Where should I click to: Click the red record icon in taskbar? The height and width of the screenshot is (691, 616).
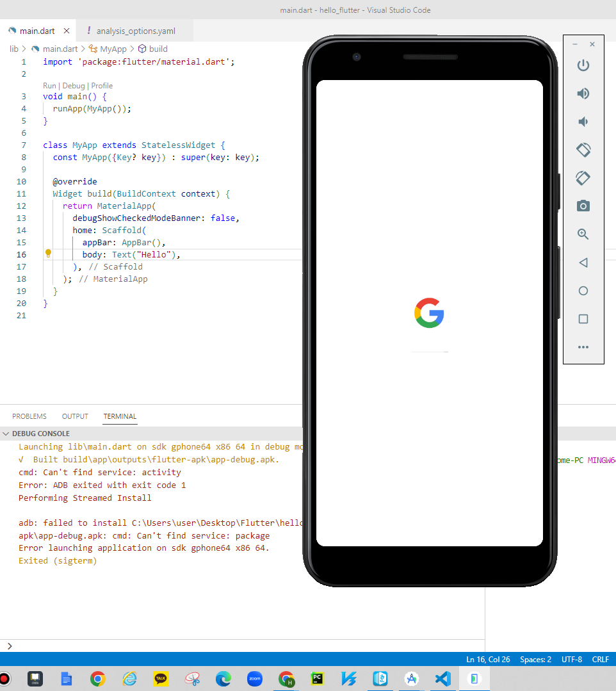click(4, 679)
